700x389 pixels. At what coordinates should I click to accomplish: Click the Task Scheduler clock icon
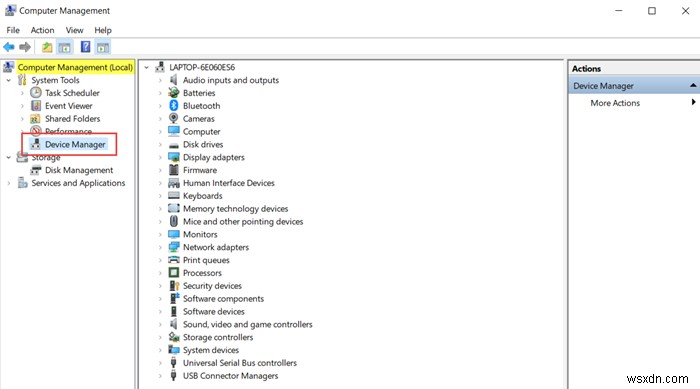click(36, 93)
